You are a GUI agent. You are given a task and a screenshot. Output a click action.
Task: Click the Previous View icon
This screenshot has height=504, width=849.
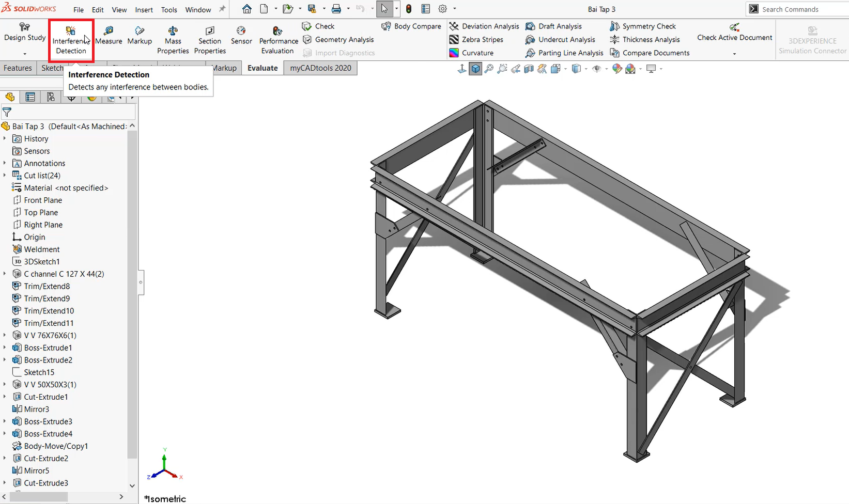(516, 69)
